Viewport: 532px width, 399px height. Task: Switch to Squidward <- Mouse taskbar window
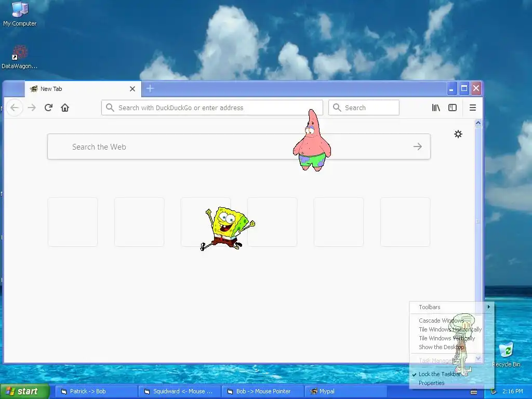coord(179,391)
